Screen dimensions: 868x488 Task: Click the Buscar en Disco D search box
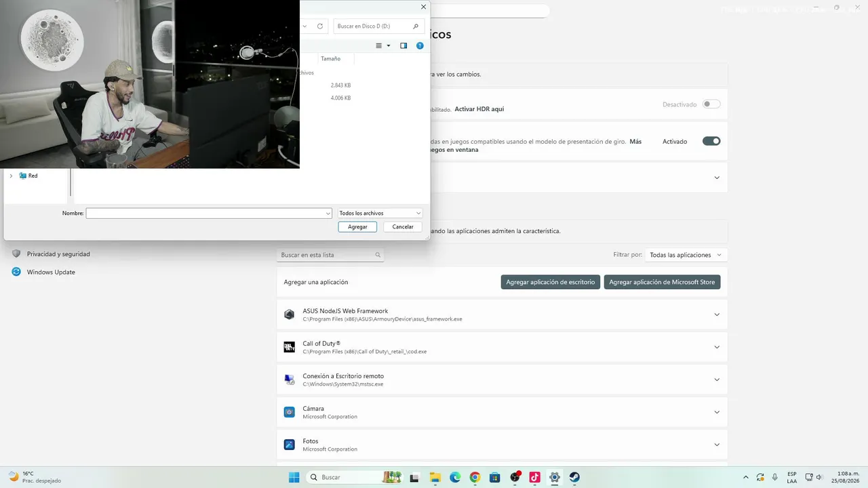click(379, 26)
